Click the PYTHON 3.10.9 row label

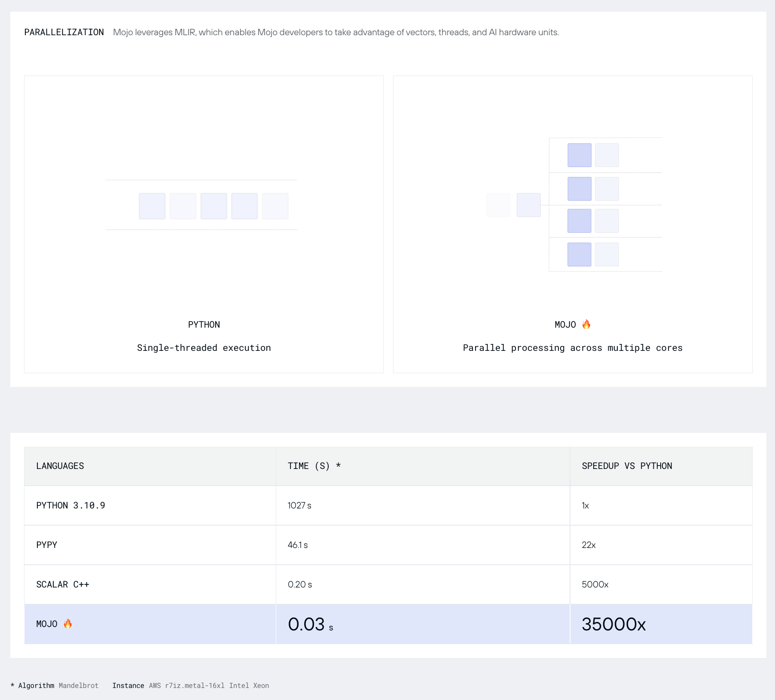point(71,505)
